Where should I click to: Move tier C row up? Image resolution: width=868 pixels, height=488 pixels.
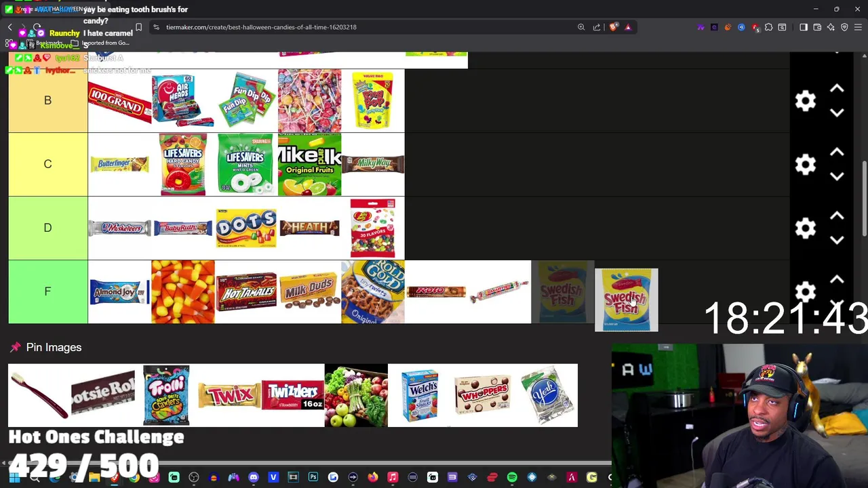[x=837, y=152]
